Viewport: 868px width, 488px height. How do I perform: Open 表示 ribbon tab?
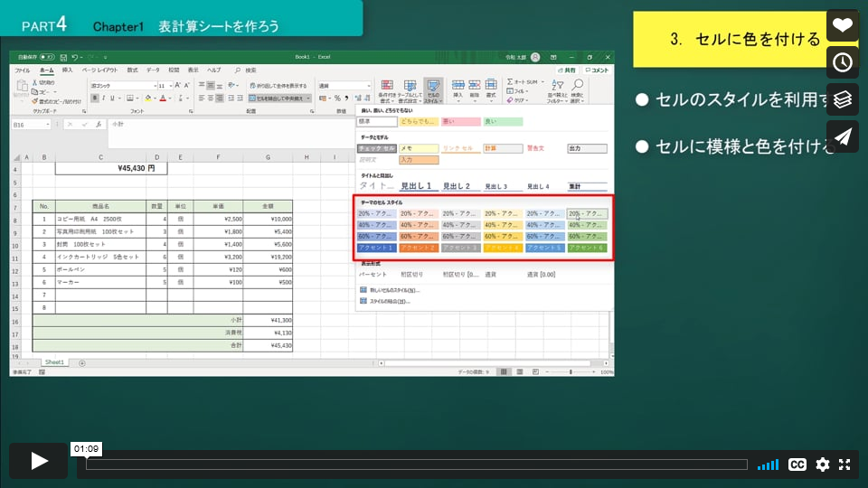(x=193, y=70)
